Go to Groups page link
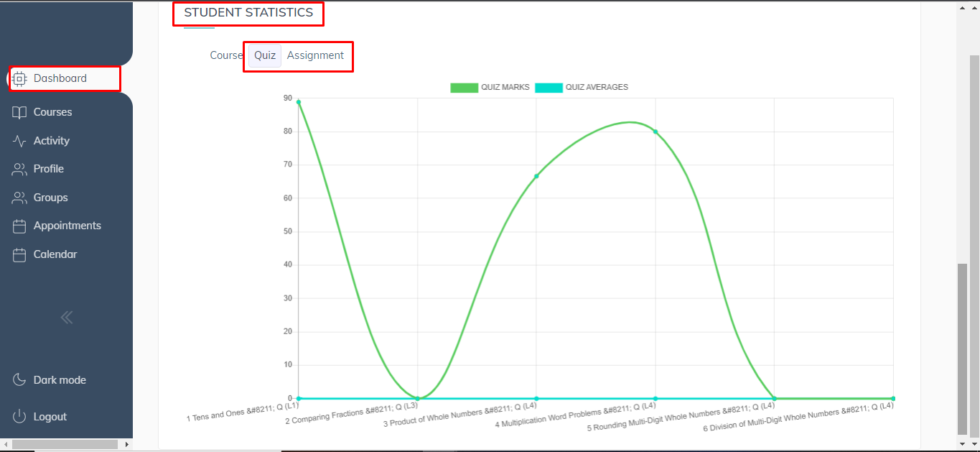Screen dimensions: 980x452 click(50, 198)
